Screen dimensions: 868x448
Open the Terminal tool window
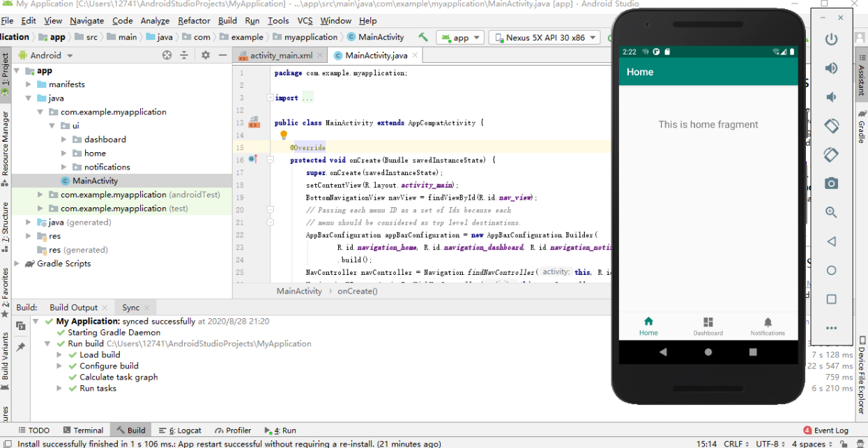(83, 431)
